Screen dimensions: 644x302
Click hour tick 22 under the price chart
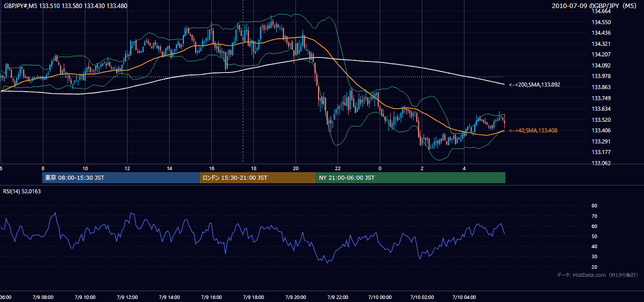(338, 168)
